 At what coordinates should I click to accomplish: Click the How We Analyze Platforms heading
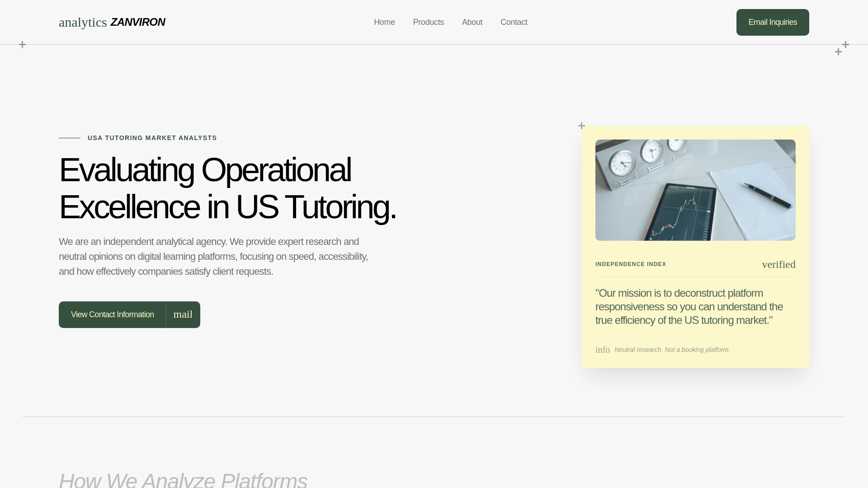183,479
